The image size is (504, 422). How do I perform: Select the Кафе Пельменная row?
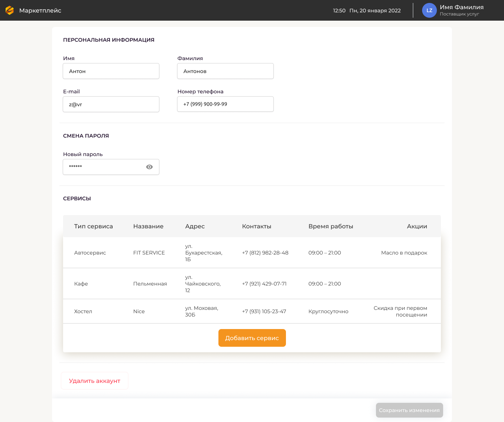tap(252, 284)
